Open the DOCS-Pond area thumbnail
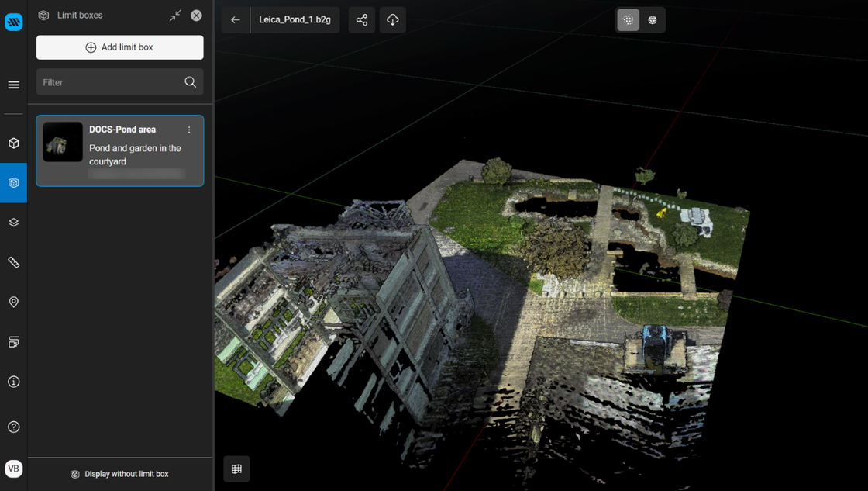Image resolution: width=868 pixels, height=491 pixels. [63, 142]
